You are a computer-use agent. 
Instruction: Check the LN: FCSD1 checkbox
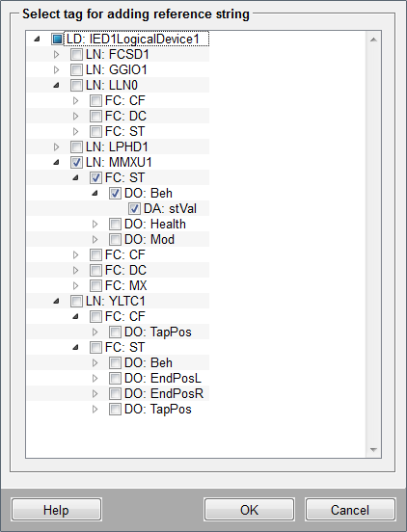76,54
